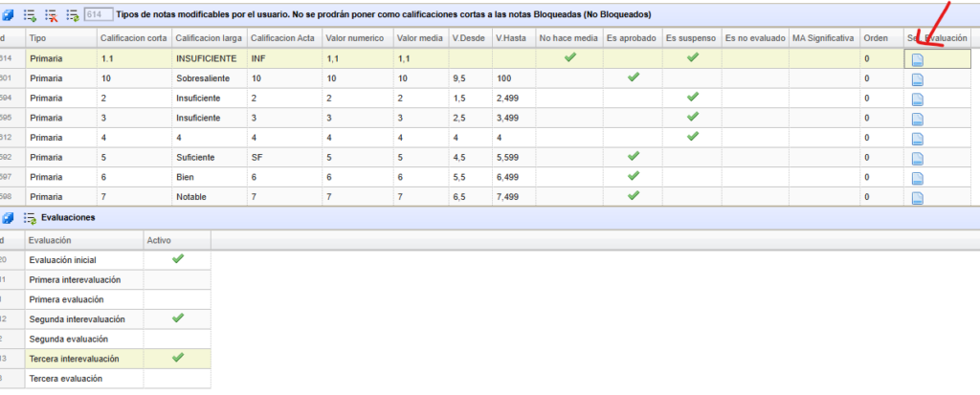
Task: Open evaluation document icon for Notable row
Action: (x=917, y=198)
